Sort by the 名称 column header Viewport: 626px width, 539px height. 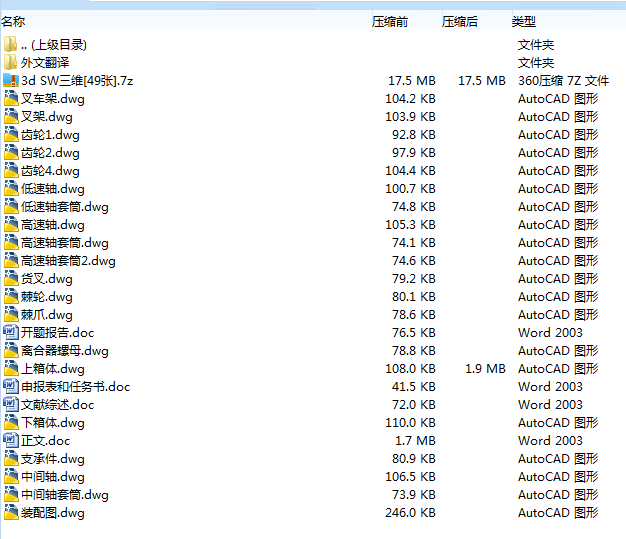tap(13, 21)
